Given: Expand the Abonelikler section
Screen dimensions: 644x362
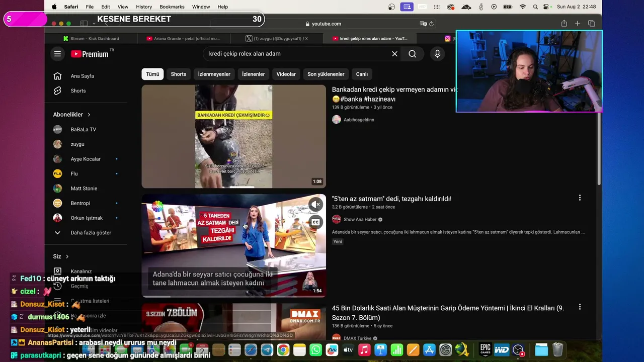Looking at the screenshot, I should click(x=72, y=115).
